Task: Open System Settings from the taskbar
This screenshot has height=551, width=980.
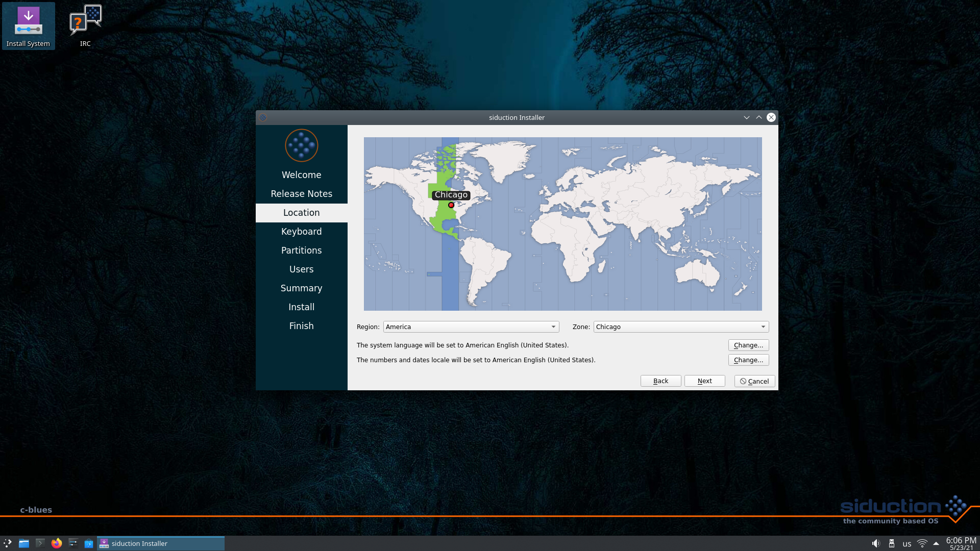Action: (x=73, y=543)
